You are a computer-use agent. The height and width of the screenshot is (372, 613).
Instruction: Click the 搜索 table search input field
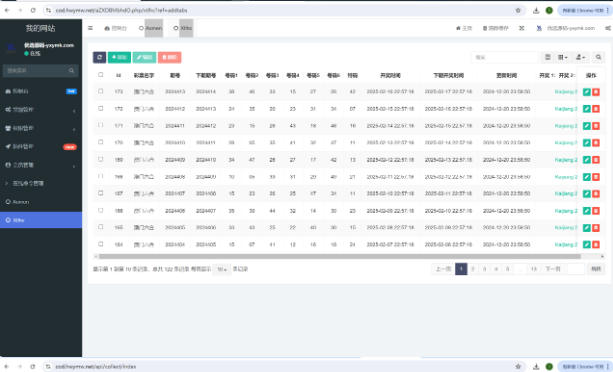pyautogui.click(x=504, y=57)
